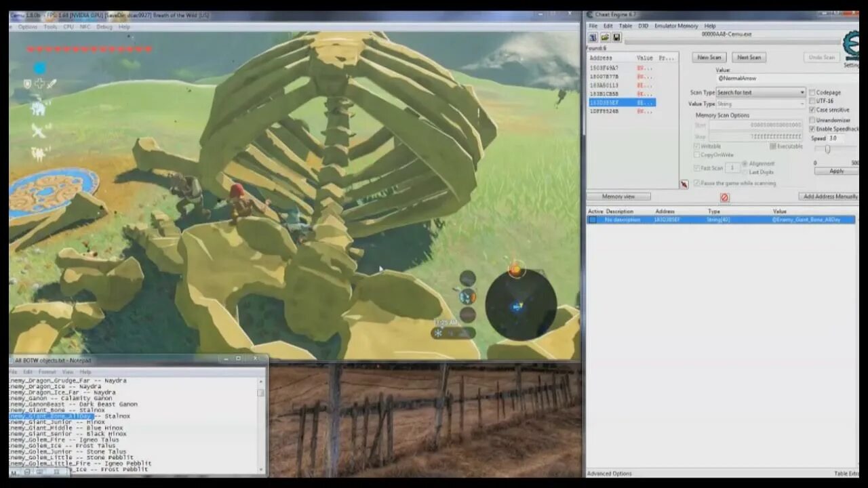868x488 pixels.
Task: Enable the UTF-16 checkbox
Action: [x=812, y=101]
